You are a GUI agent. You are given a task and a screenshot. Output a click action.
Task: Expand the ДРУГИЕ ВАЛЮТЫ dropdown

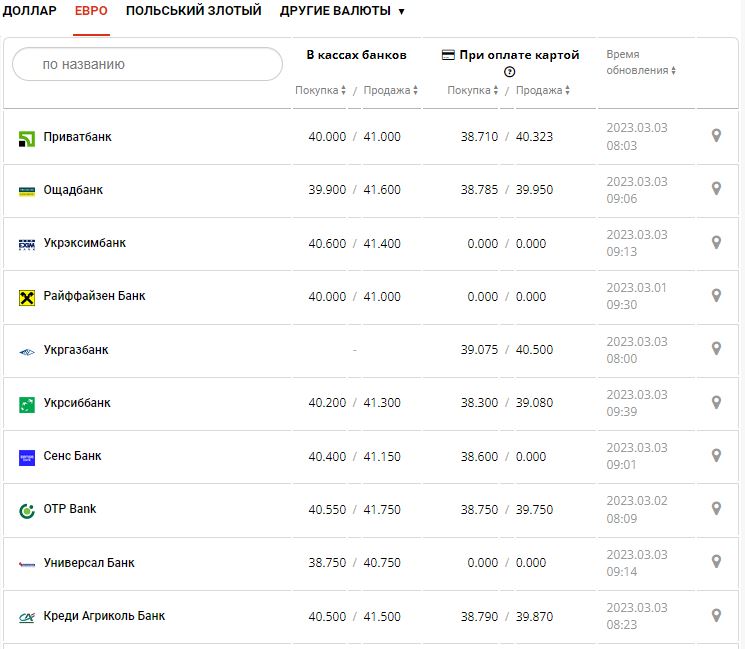pos(342,11)
